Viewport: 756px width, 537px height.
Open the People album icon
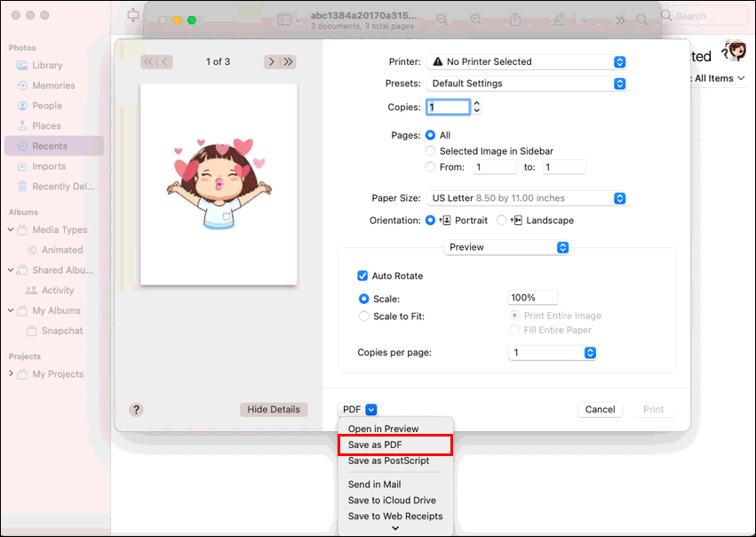pyautogui.click(x=22, y=106)
